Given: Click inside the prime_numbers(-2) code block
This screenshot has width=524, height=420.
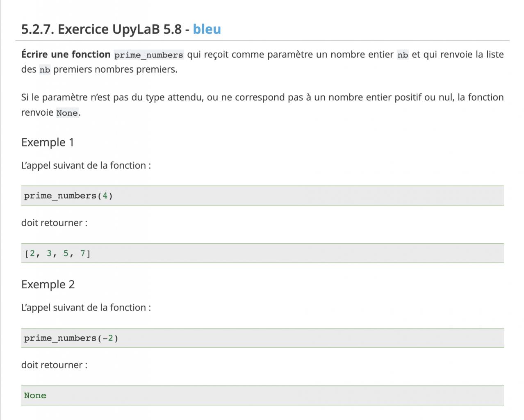Looking at the screenshot, I should click(262, 338).
